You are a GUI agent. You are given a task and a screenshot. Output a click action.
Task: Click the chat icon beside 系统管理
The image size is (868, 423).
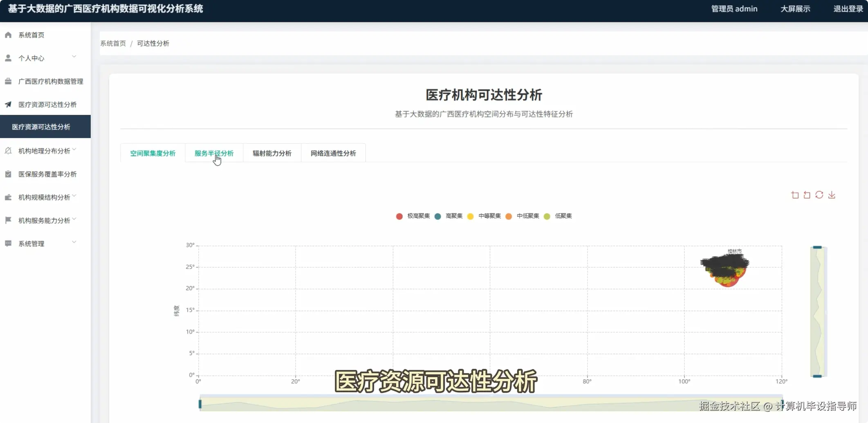tap(8, 244)
